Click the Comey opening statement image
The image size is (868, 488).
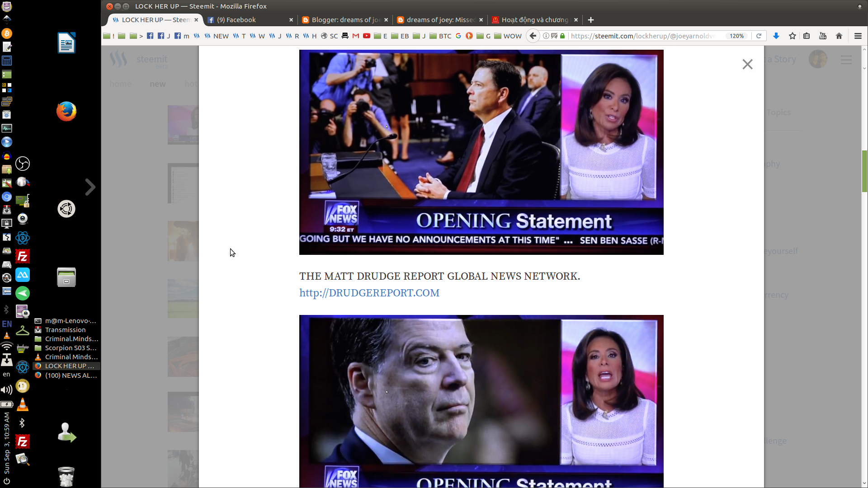(481, 152)
